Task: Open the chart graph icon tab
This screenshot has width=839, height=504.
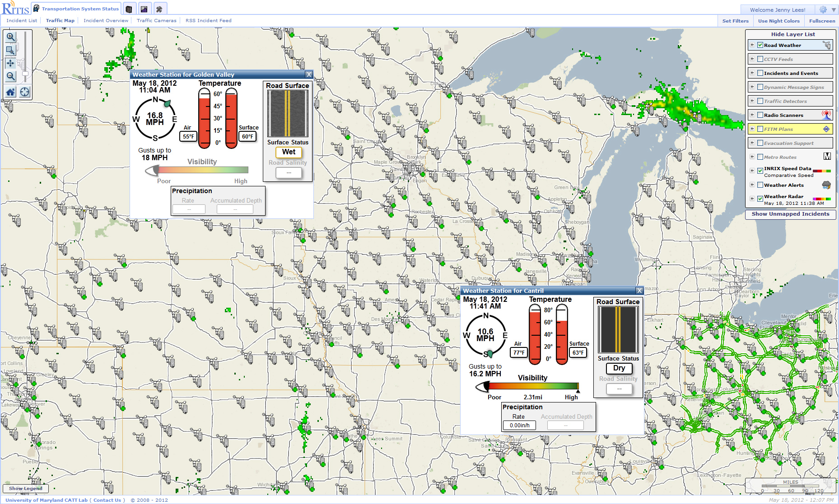Action: (144, 9)
